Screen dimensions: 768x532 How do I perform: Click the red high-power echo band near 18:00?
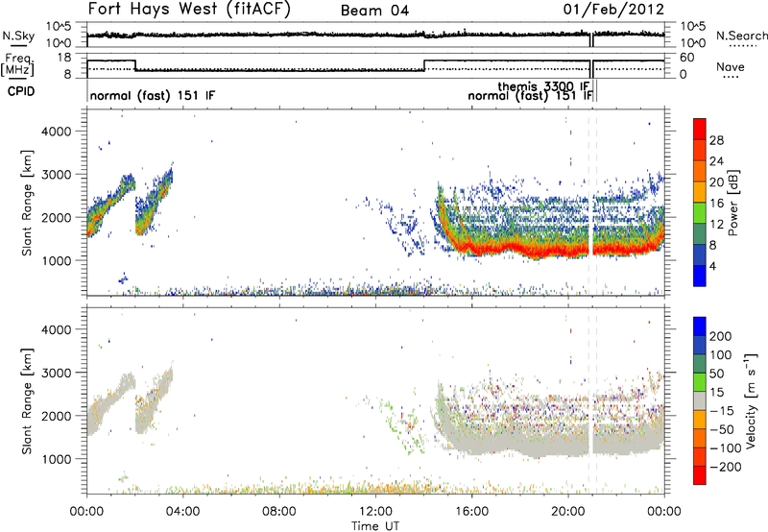[x=519, y=249]
